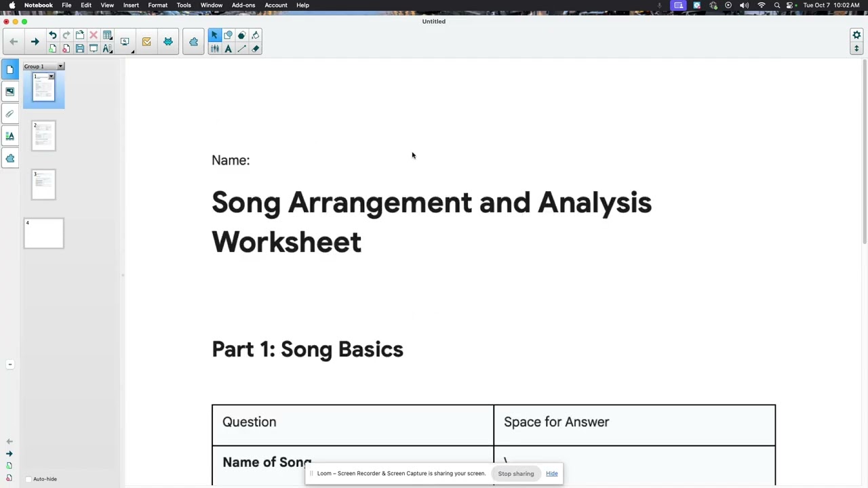Image resolution: width=868 pixels, height=488 pixels.
Task: Click the Redo toolbar icon
Action: pyautogui.click(x=66, y=35)
